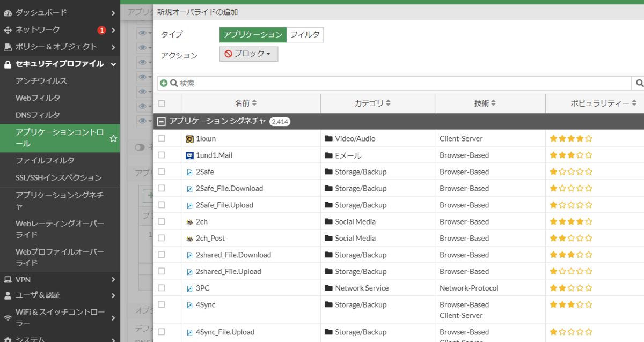Click the ネットワーク cross-arrows icon
Viewport: 644px width, 342px height.
coord(8,30)
